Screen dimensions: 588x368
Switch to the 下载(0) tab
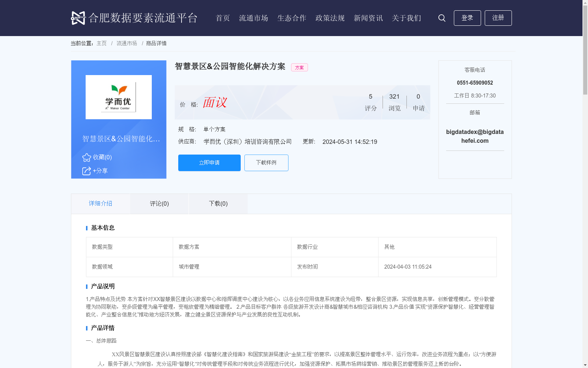pyautogui.click(x=218, y=204)
